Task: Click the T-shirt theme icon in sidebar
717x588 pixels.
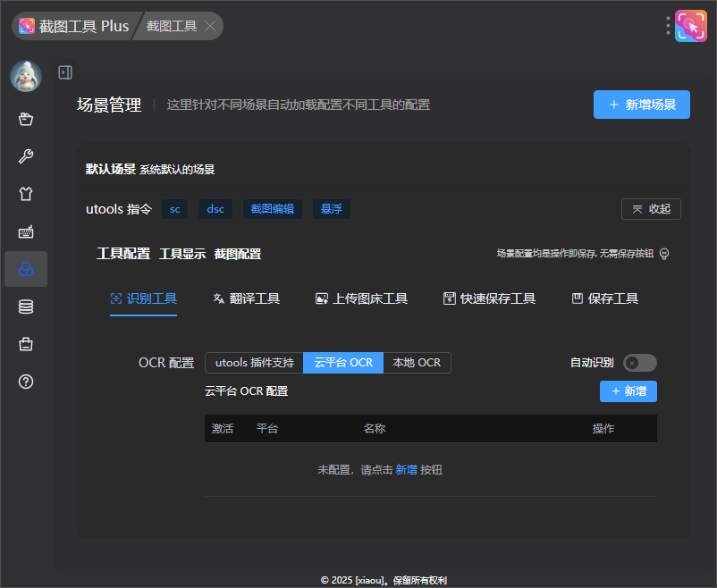Action: click(x=26, y=194)
